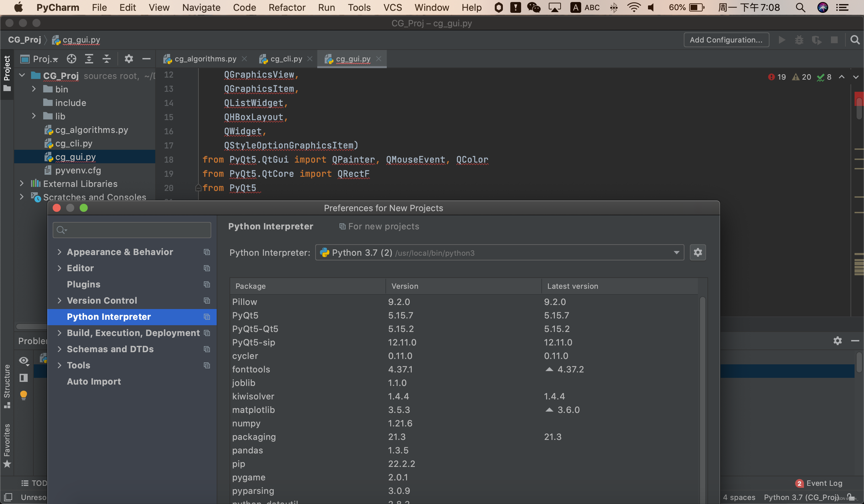Open the Event Log button
The width and height of the screenshot is (864, 504).
(818, 483)
